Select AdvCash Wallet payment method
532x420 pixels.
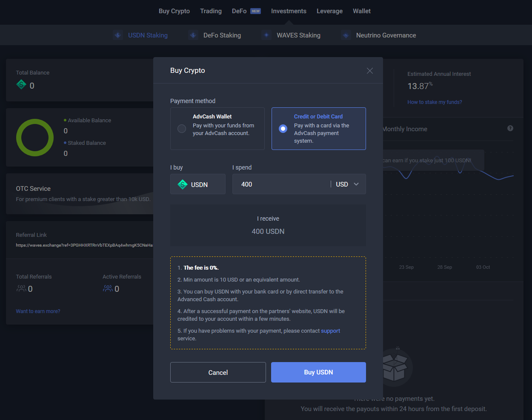point(217,129)
